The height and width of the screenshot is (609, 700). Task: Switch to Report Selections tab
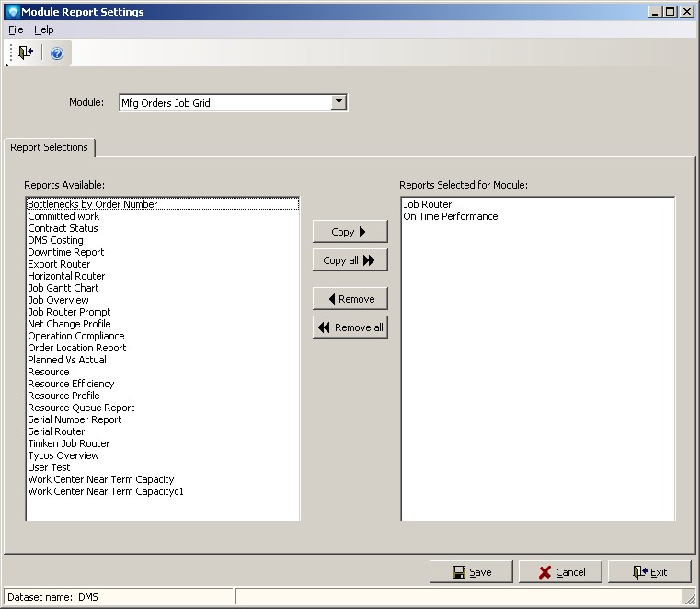point(50,147)
